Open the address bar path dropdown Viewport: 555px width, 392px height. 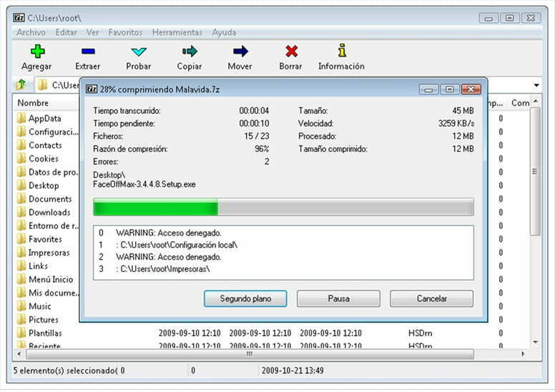point(536,85)
